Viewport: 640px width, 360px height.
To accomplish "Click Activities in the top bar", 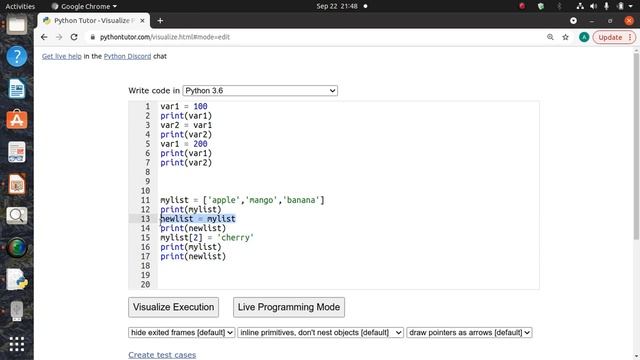I will click(20, 6).
